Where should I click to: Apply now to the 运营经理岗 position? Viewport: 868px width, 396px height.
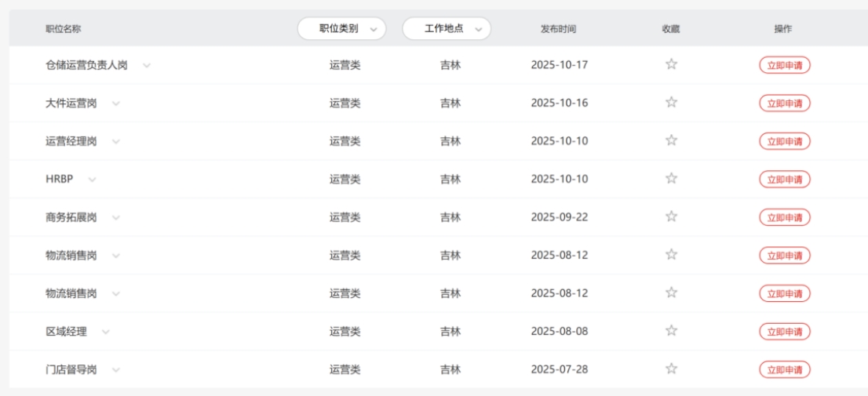pyautogui.click(x=783, y=141)
